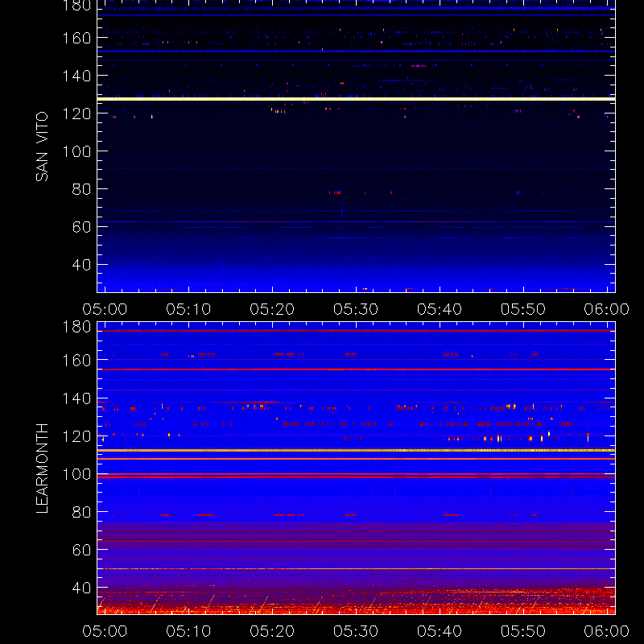Pick the 140 label on LEARMONTH axis

pyautogui.click(x=76, y=398)
